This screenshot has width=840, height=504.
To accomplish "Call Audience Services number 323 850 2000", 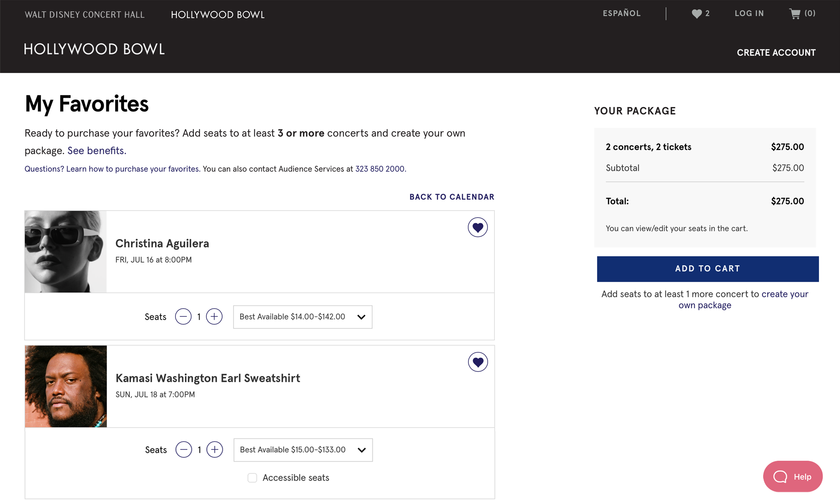I will 380,169.
